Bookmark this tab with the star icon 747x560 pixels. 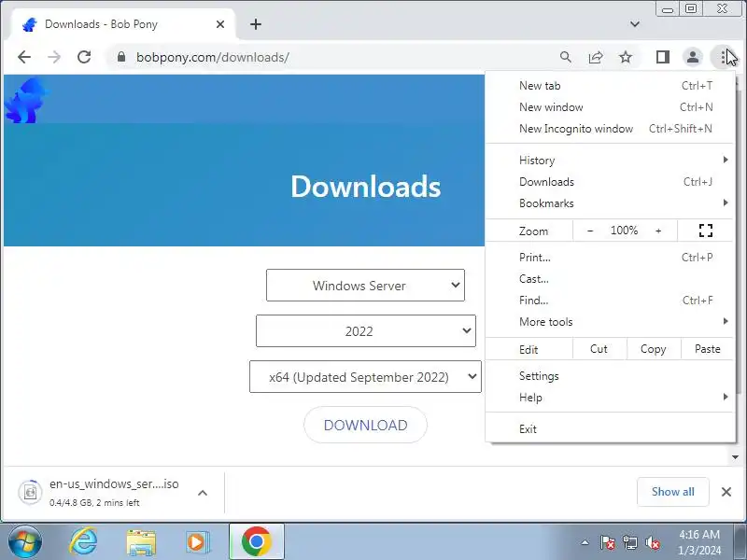click(626, 57)
